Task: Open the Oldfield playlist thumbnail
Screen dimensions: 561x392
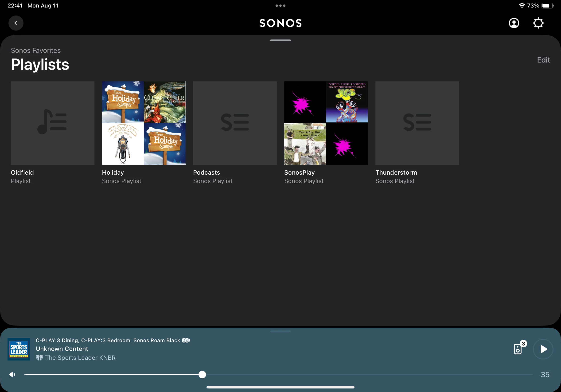Action: click(53, 123)
